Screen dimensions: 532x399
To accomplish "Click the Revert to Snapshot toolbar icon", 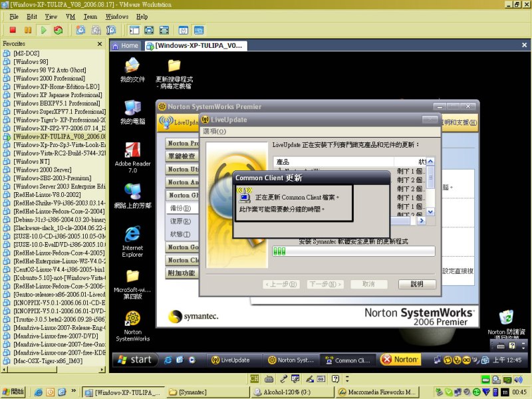I will [x=96, y=30].
